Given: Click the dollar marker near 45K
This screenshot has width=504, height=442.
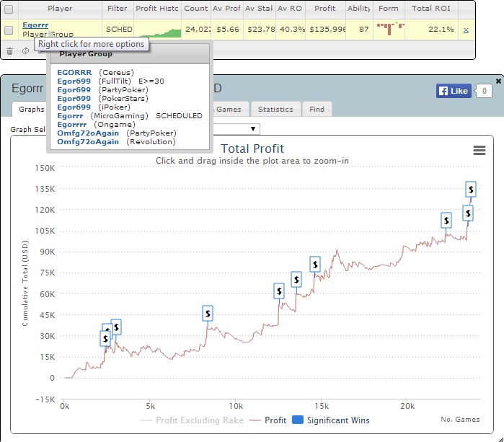Looking at the screenshot, I should pos(208,314).
